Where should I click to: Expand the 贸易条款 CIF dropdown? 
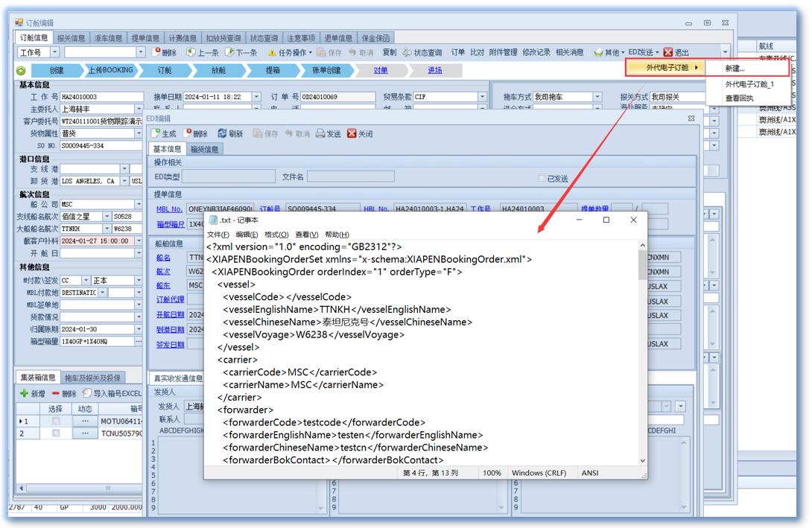483,97
